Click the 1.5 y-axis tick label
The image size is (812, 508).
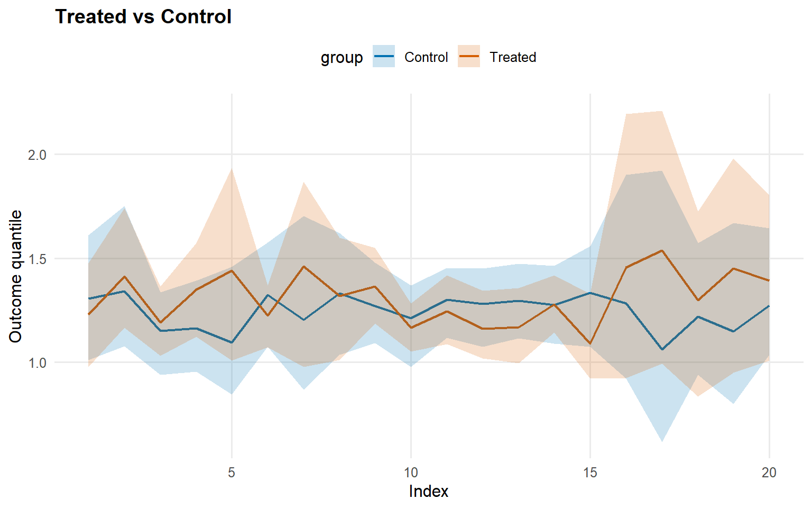(37, 259)
